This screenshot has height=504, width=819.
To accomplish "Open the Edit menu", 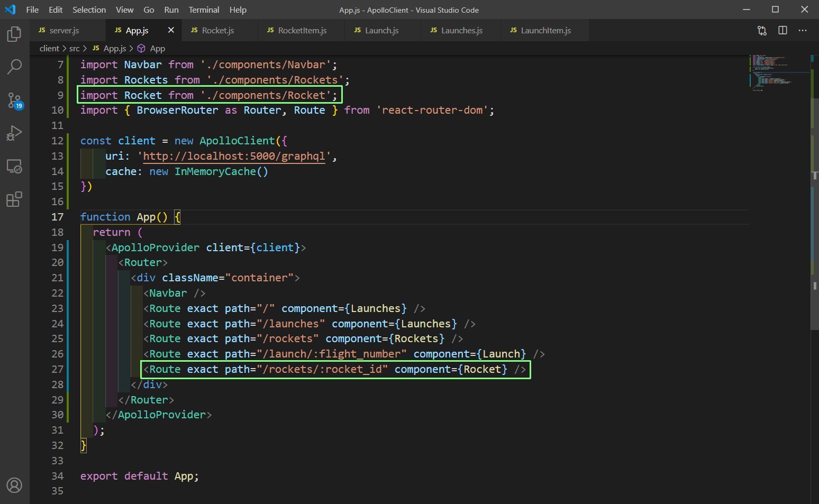I will (x=56, y=10).
